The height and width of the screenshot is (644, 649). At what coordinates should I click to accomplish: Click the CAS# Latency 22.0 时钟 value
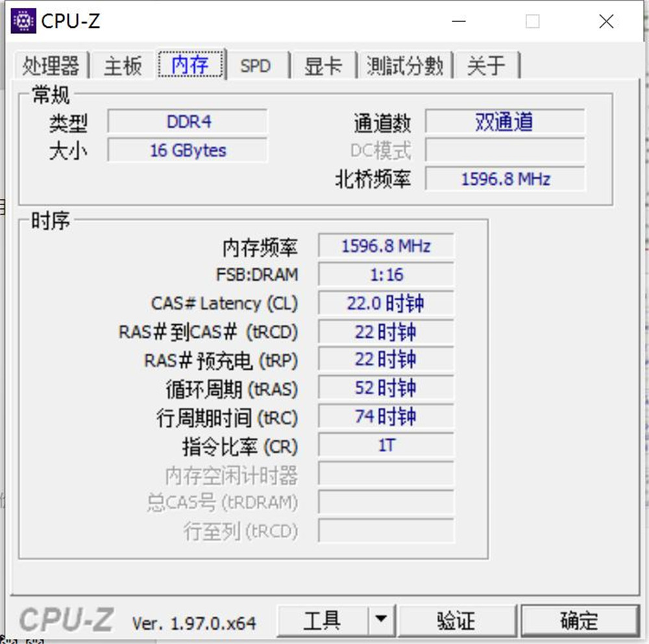pyautogui.click(x=386, y=303)
